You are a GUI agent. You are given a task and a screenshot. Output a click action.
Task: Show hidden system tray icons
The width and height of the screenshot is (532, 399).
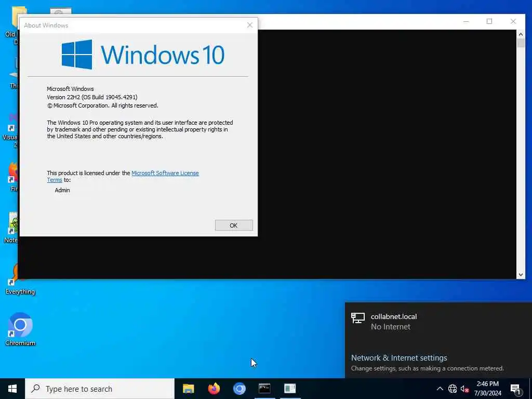(x=440, y=389)
